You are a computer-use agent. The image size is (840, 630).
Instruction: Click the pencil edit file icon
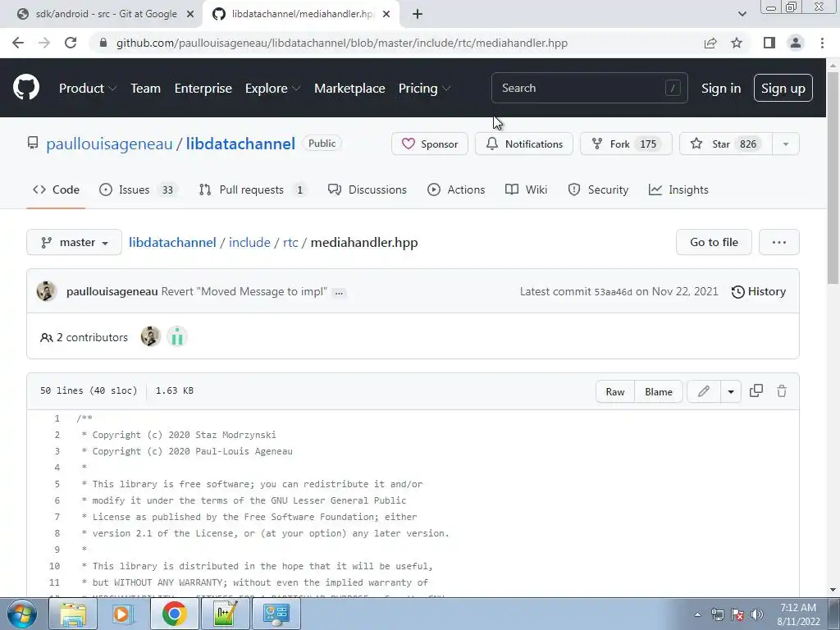point(703,391)
